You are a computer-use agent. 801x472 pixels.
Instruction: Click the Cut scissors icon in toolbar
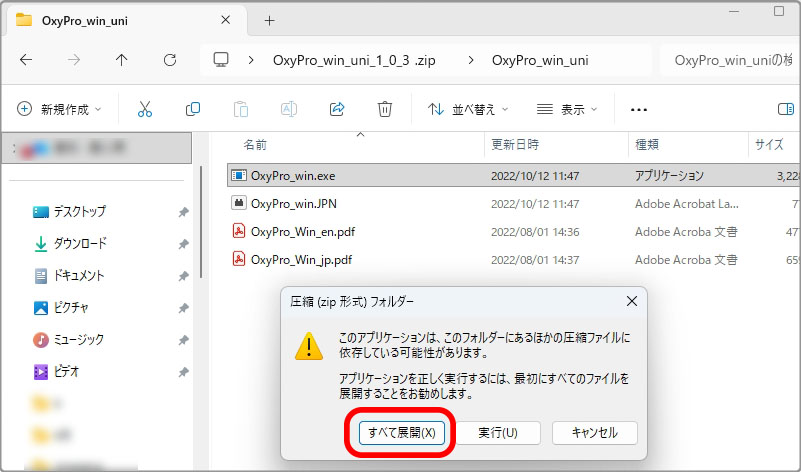tap(145, 109)
